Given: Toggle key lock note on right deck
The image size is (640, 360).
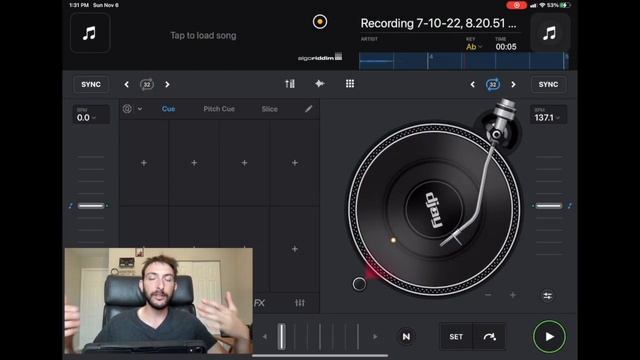Looking at the screenshot, I should [x=569, y=206].
